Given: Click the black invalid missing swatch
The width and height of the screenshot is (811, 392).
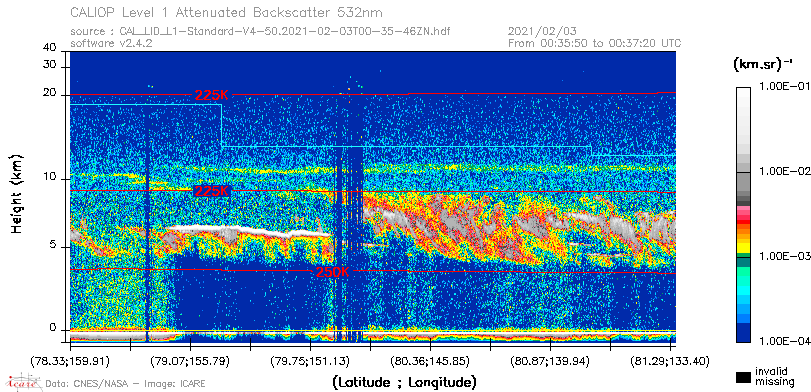Looking at the screenshot, I should 744,378.
